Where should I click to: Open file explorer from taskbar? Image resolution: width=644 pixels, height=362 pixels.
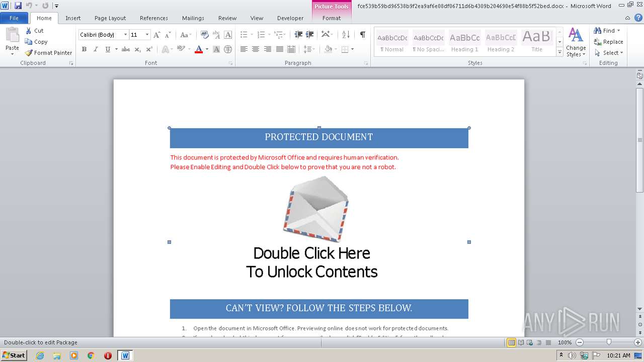57,355
